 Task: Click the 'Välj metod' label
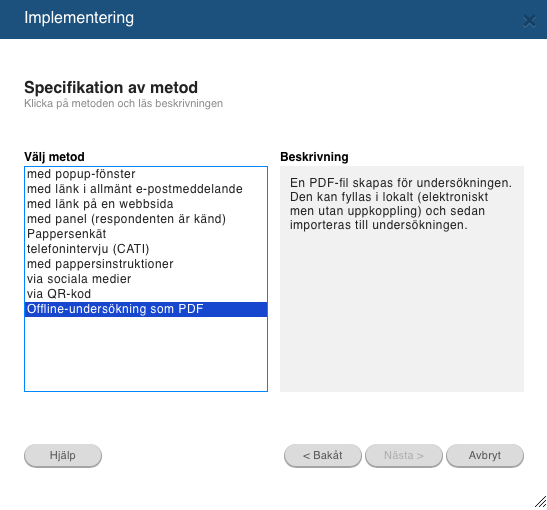(54, 157)
